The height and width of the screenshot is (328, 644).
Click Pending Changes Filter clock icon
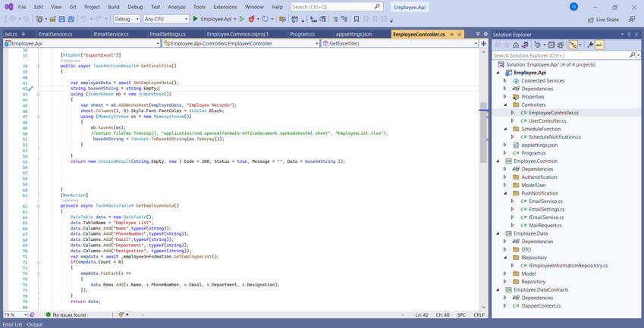[x=537, y=45]
